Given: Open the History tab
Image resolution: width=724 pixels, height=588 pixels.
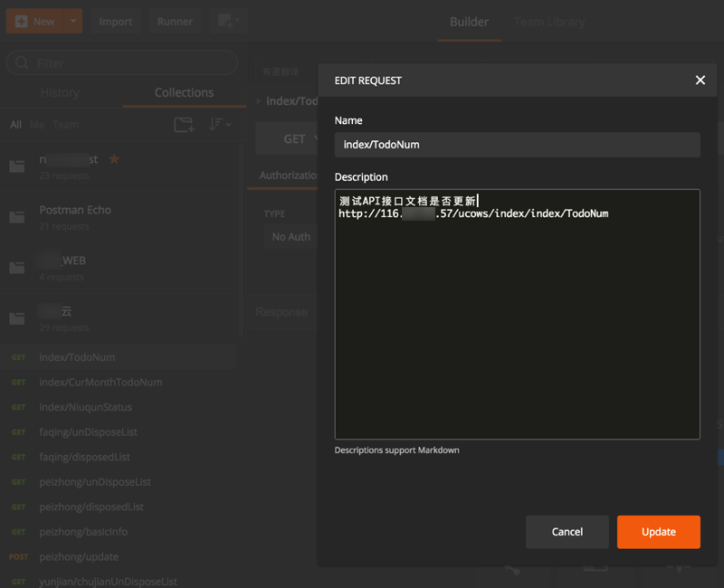Looking at the screenshot, I should tap(60, 92).
